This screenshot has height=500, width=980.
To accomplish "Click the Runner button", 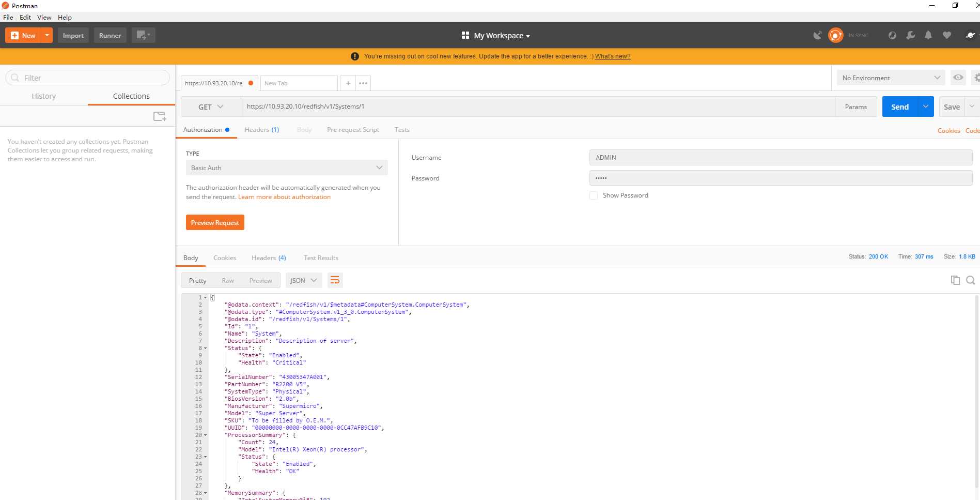I will [x=110, y=35].
